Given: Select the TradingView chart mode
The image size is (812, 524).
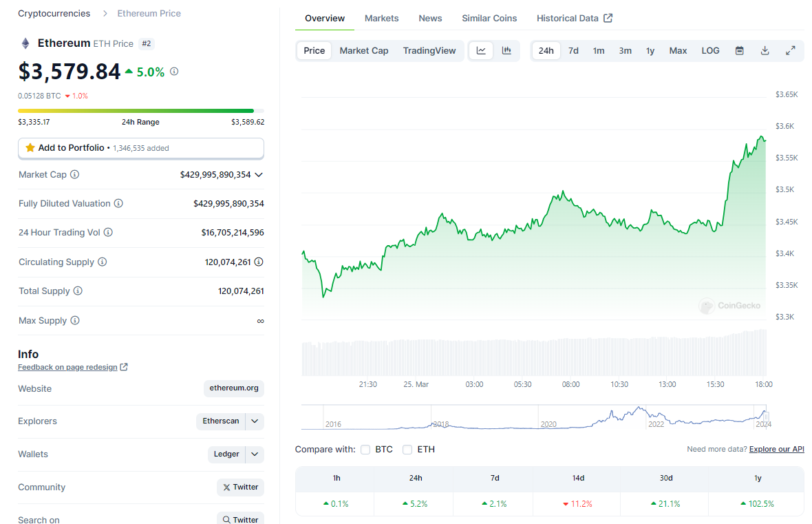Looking at the screenshot, I should pos(429,51).
